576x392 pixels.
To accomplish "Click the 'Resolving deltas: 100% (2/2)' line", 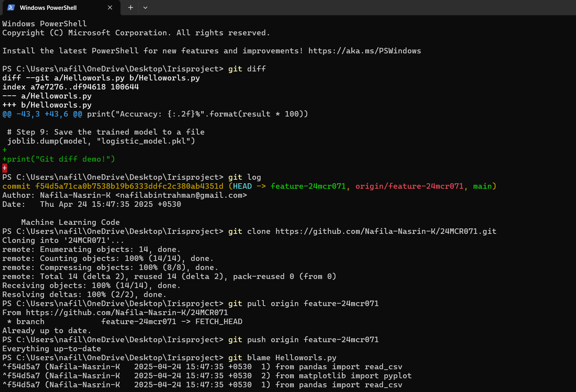I will click(x=84, y=295).
